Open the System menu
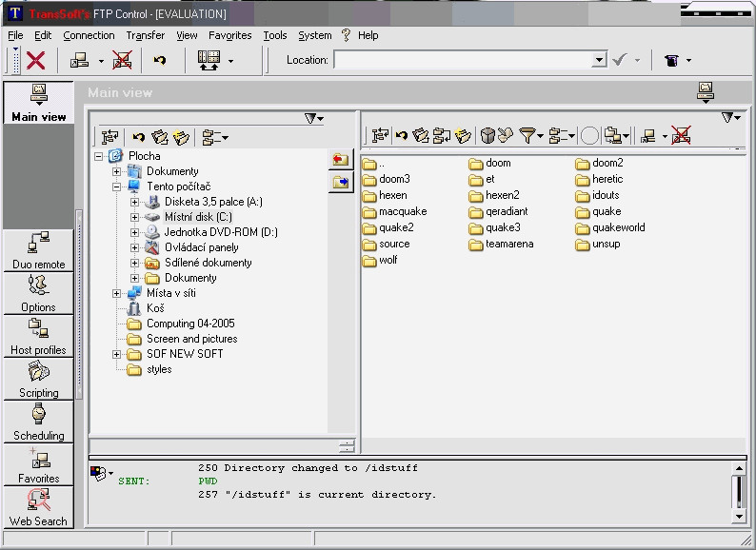This screenshot has width=756, height=550. click(x=315, y=35)
